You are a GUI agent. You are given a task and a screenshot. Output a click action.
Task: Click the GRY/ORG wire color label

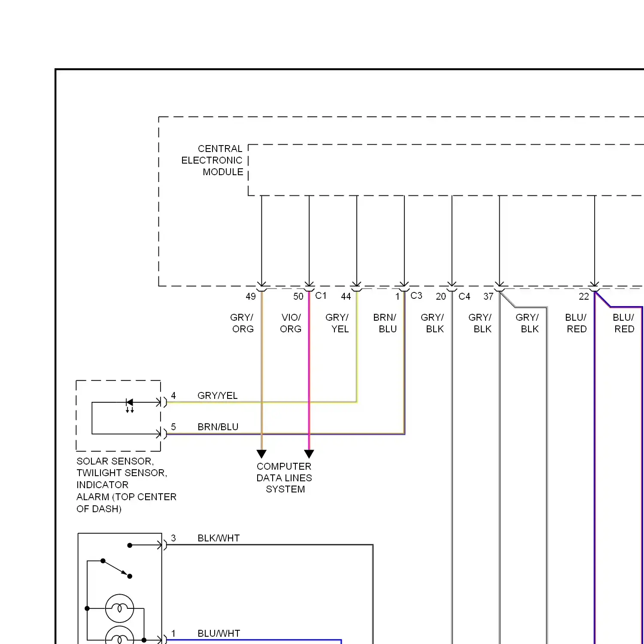point(242,323)
